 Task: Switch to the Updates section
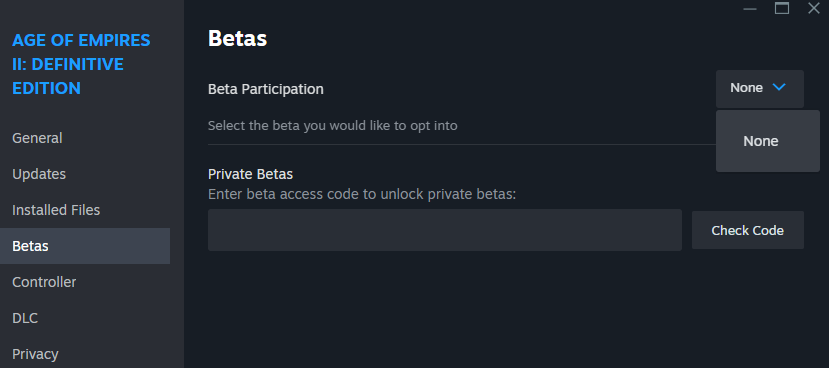(39, 174)
